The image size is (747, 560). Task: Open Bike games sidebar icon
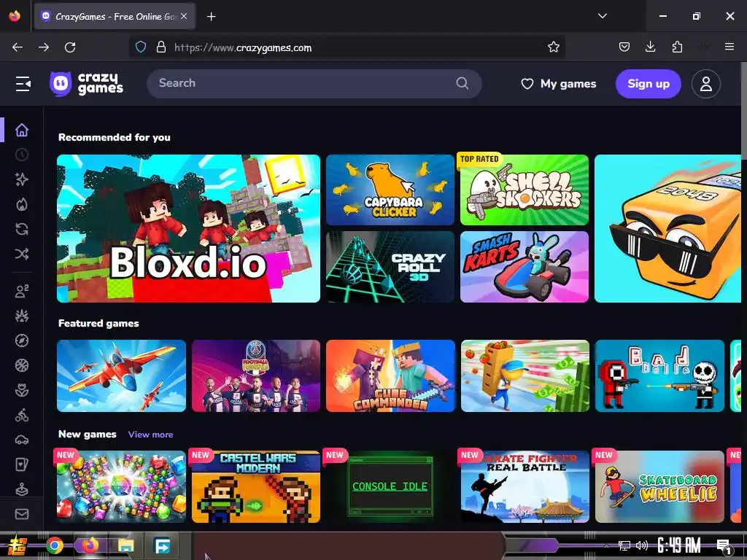pos(22,415)
